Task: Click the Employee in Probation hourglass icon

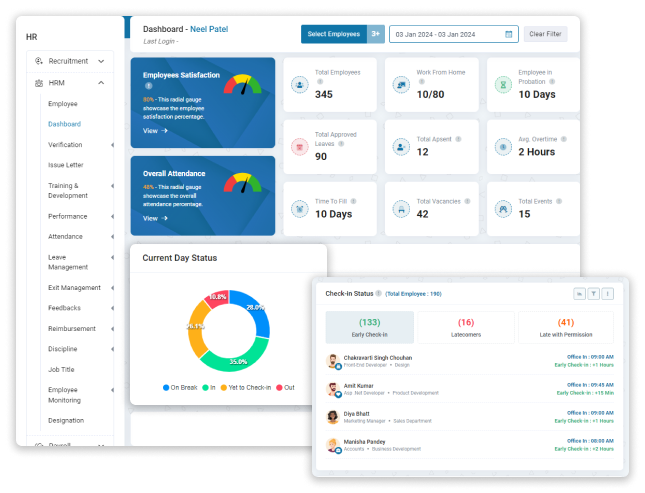Action: pos(502,85)
